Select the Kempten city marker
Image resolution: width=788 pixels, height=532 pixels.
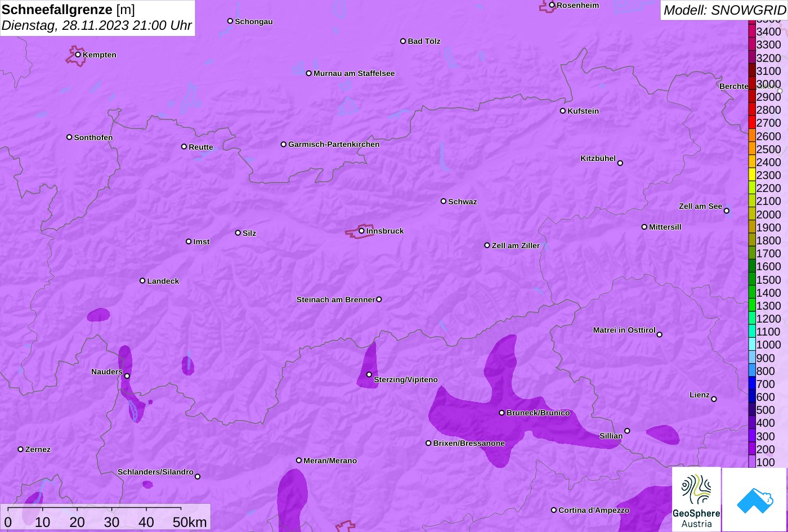78,55
